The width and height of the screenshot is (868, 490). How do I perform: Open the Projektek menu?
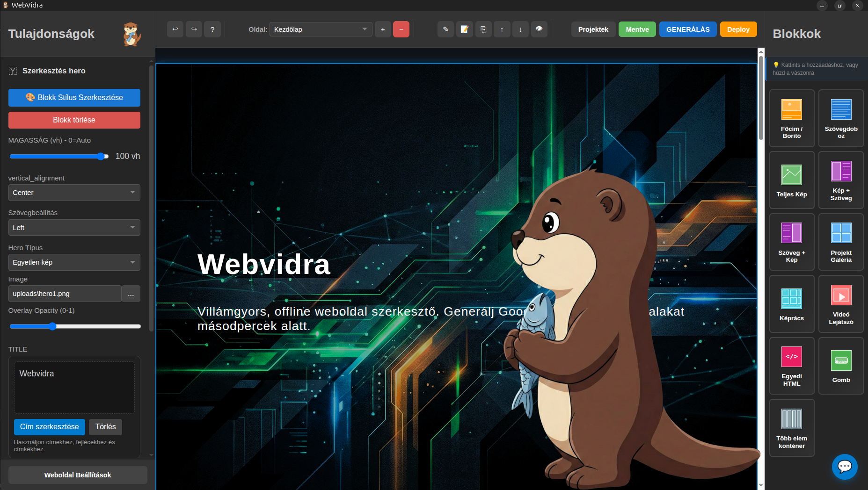click(593, 29)
